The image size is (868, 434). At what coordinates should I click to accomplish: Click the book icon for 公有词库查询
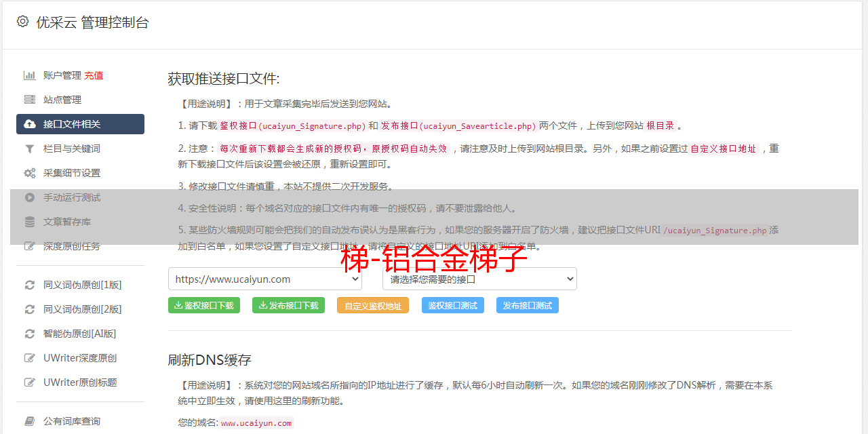pos(30,421)
